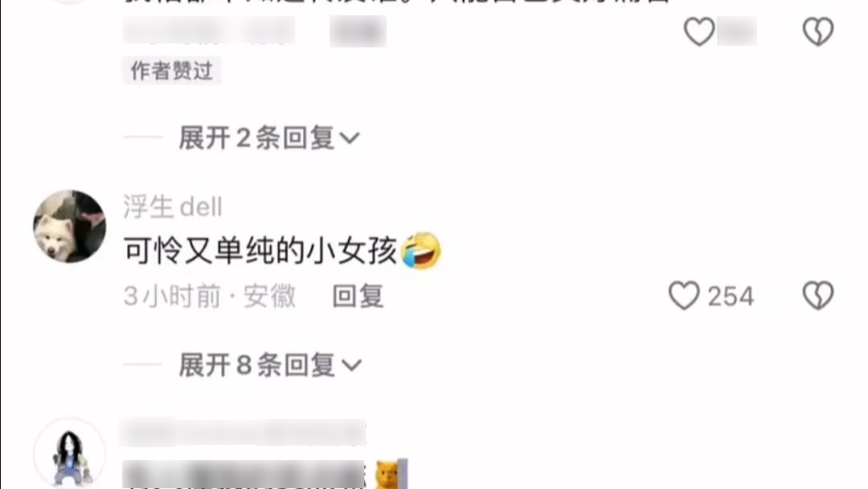This screenshot has width=868, height=489.
Task: Like the comment by 浮生 dell
Action: pos(684,295)
